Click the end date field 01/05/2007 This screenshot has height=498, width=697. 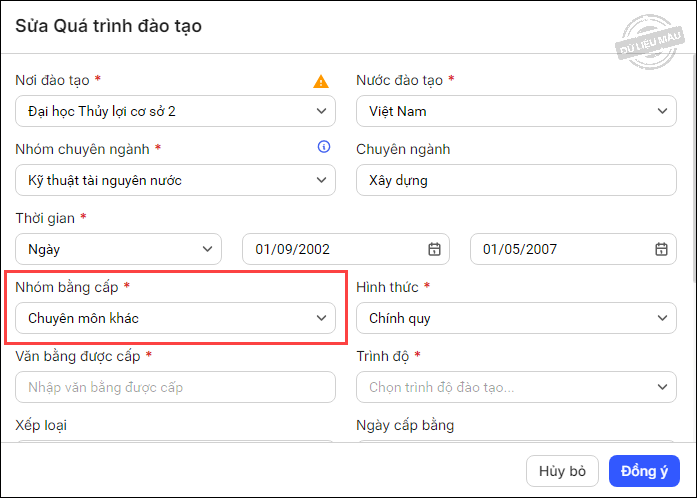[x=560, y=249]
